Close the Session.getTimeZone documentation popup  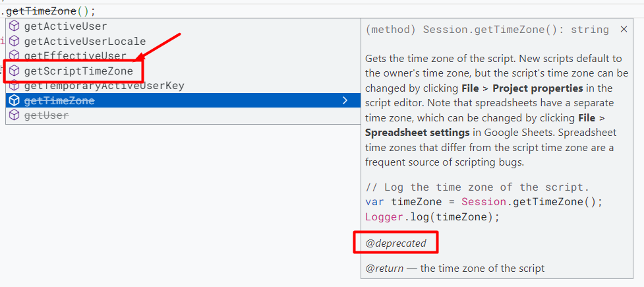[624, 30]
